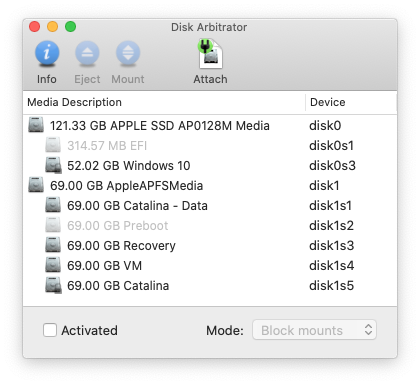This screenshot has width=420, height=385.
Task: Select row '69.00 GB AppleAPFSMedia'
Action: coord(210,185)
